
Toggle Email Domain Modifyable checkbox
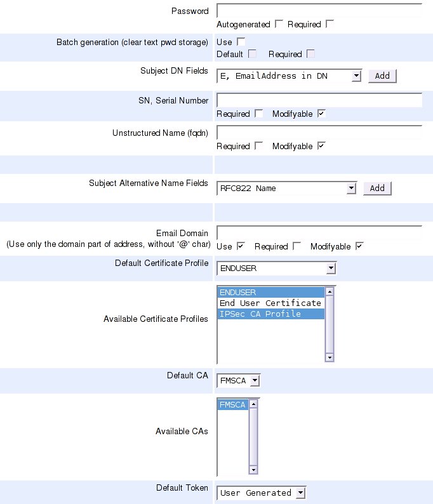(x=359, y=246)
